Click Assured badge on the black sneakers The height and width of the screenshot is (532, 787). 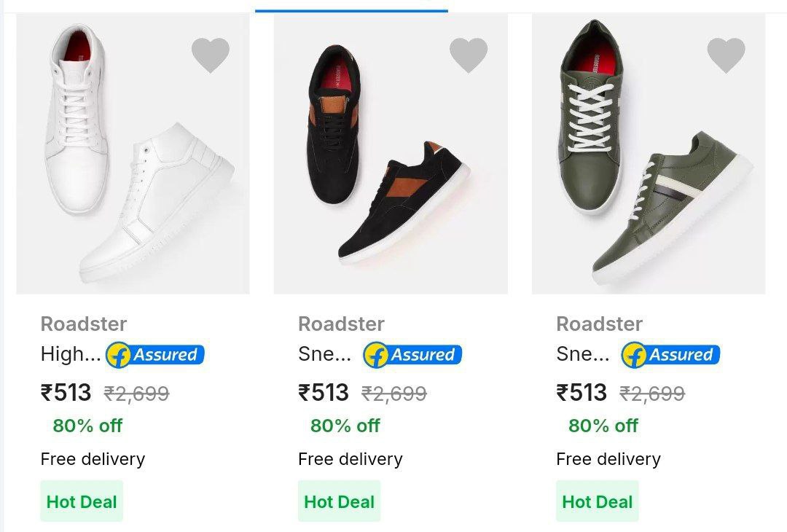413,355
